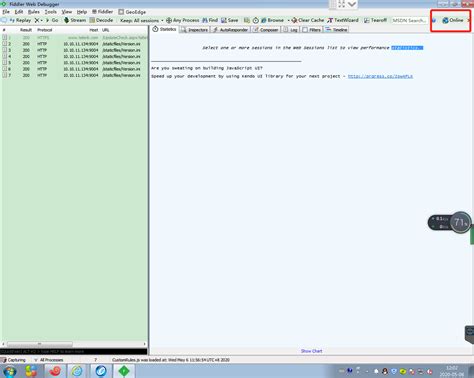Sort sessions by URL column header

[106, 30]
